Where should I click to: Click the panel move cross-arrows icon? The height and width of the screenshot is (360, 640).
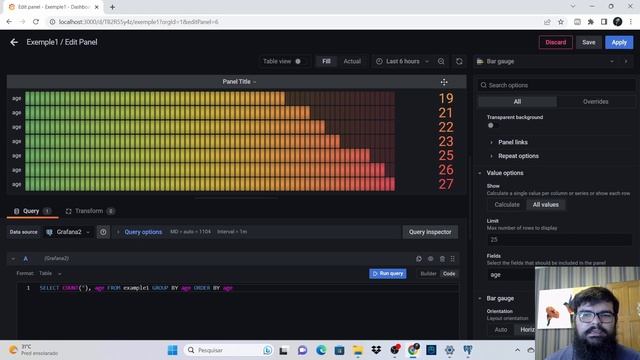click(444, 82)
